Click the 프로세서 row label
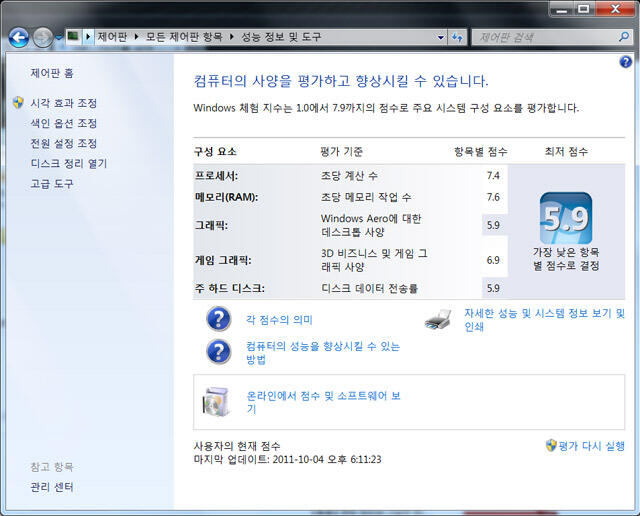 (216, 176)
